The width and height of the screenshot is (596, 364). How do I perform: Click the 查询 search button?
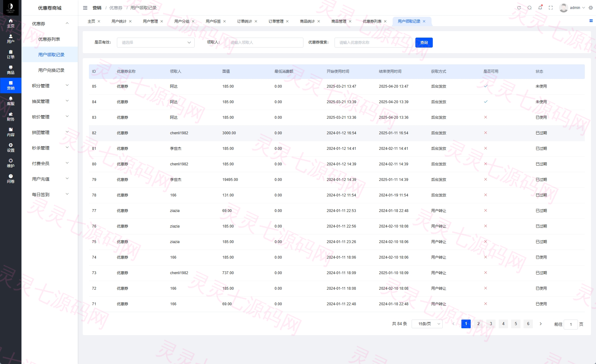(424, 43)
